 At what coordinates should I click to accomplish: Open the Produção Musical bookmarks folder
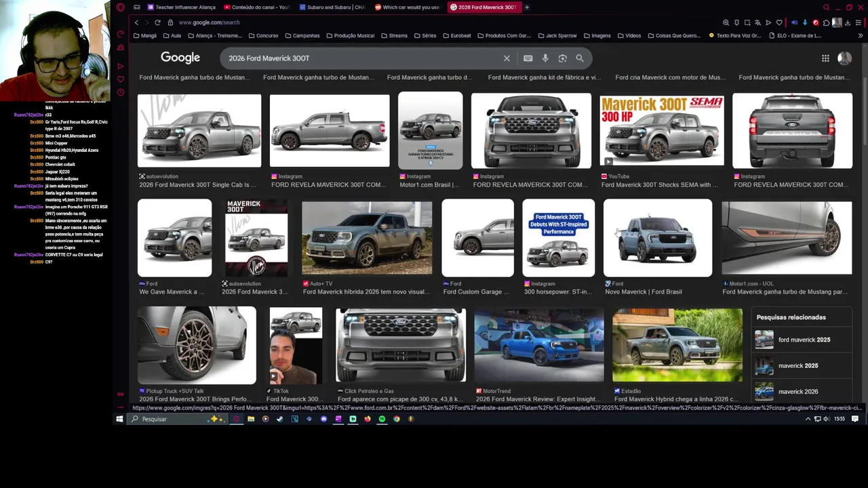tap(351, 35)
